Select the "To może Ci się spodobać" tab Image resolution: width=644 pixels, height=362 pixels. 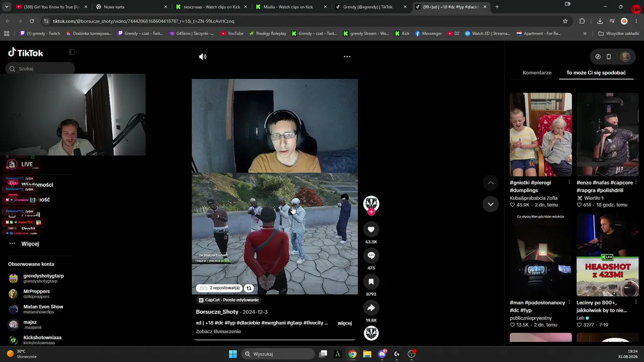(x=596, y=73)
